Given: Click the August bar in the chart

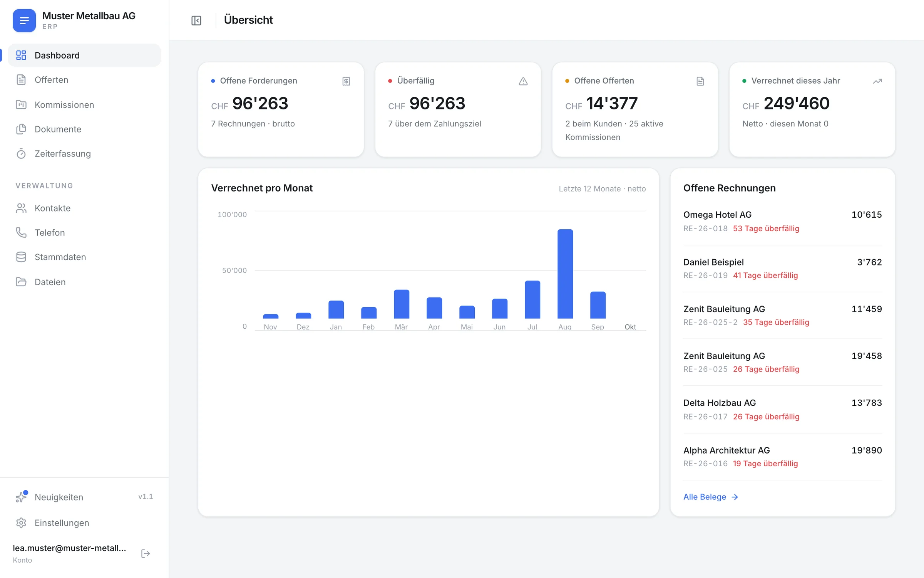Looking at the screenshot, I should pyautogui.click(x=565, y=274).
